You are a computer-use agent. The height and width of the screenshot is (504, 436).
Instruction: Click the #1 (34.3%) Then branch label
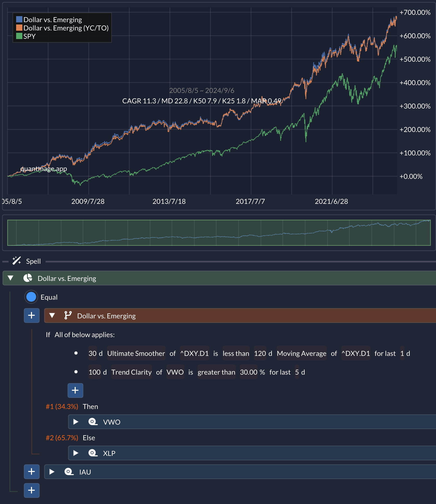point(62,406)
